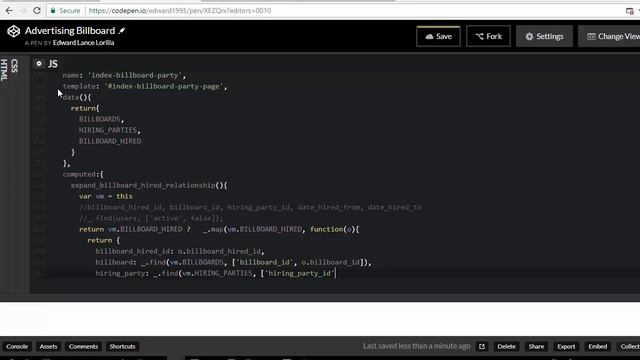Viewport: 640px width, 360px height.
Task: Switch to the CSS editor tab
Action: tap(15, 66)
